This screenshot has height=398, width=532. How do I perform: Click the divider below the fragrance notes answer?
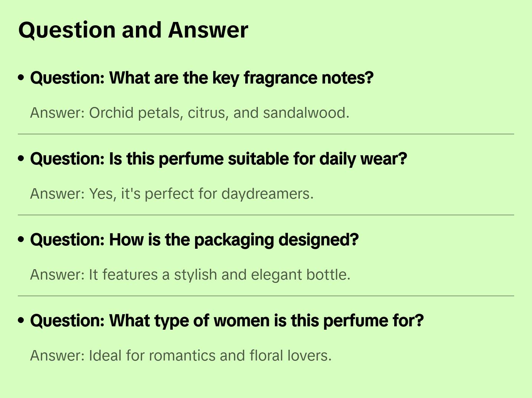[x=266, y=134]
